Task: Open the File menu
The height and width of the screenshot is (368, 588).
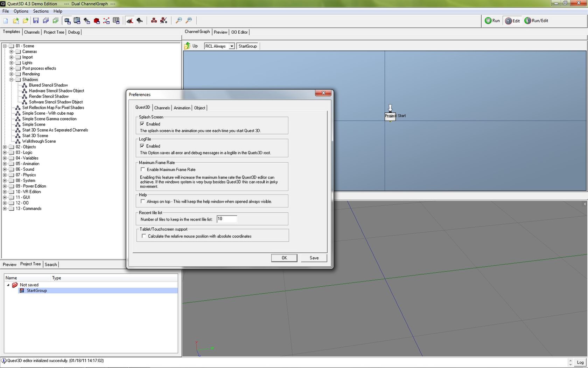Action: pos(6,11)
